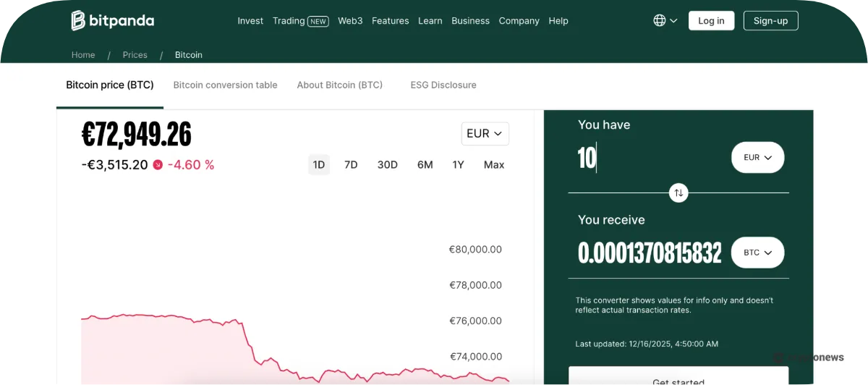The width and height of the screenshot is (868, 385).
Task: Click the Get started button
Action: 678,376
